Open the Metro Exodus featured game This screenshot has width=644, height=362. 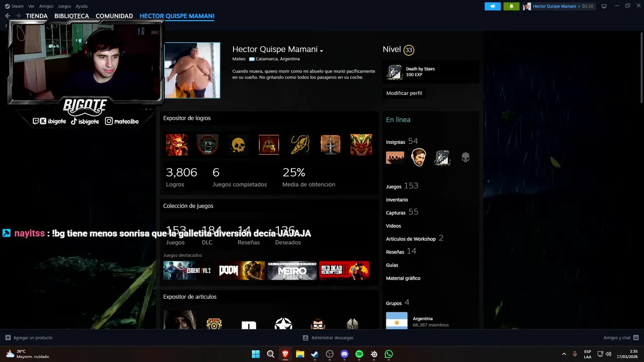(292, 270)
